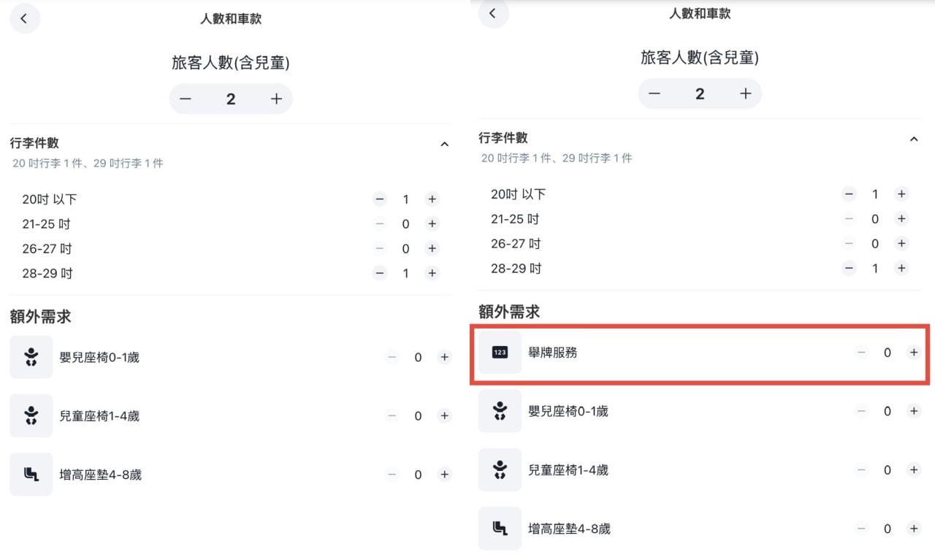Remove one 28-29 吋 luggage in right panel
This screenshot has height=560, width=935.
click(x=849, y=268)
